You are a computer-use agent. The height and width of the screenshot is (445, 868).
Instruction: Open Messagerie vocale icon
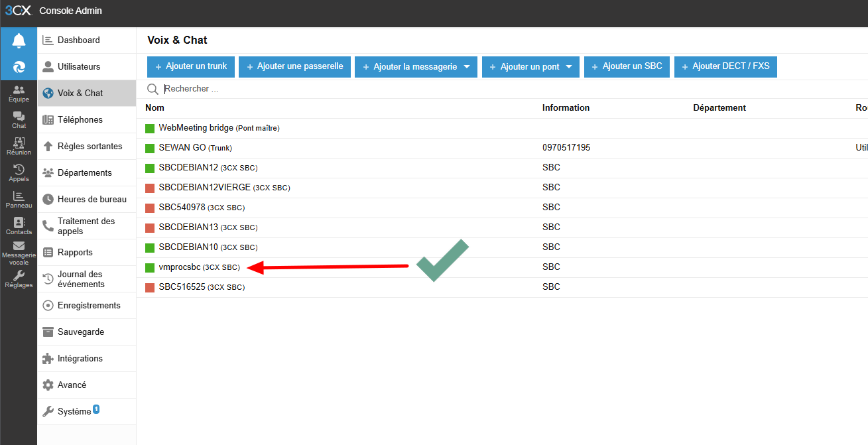tap(19, 253)
